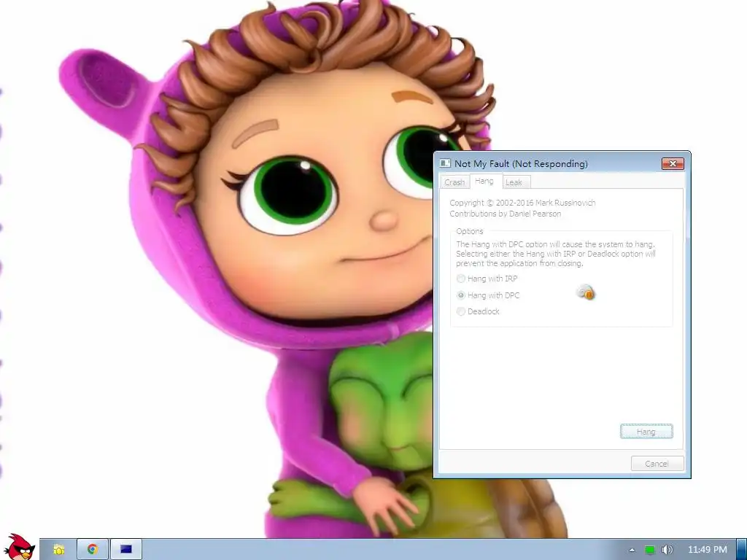Open the folder icon in the taskbar

coord(59,550)
